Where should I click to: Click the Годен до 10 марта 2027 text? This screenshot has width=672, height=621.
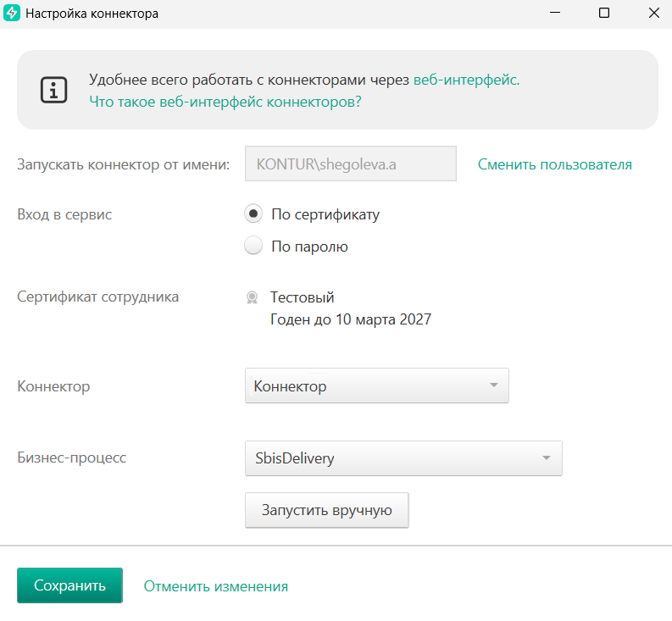[350, 319]
